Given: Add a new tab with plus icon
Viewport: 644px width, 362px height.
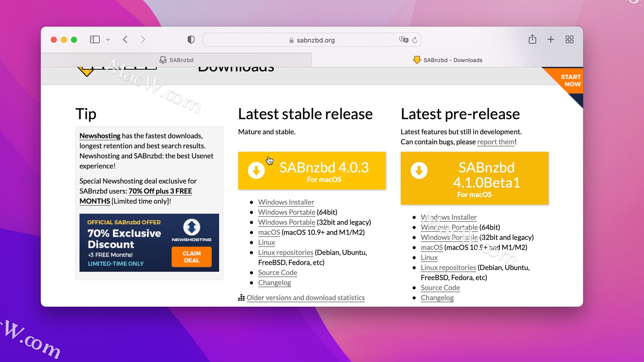Looking at the screenshot, I should (x=551, y=40).
